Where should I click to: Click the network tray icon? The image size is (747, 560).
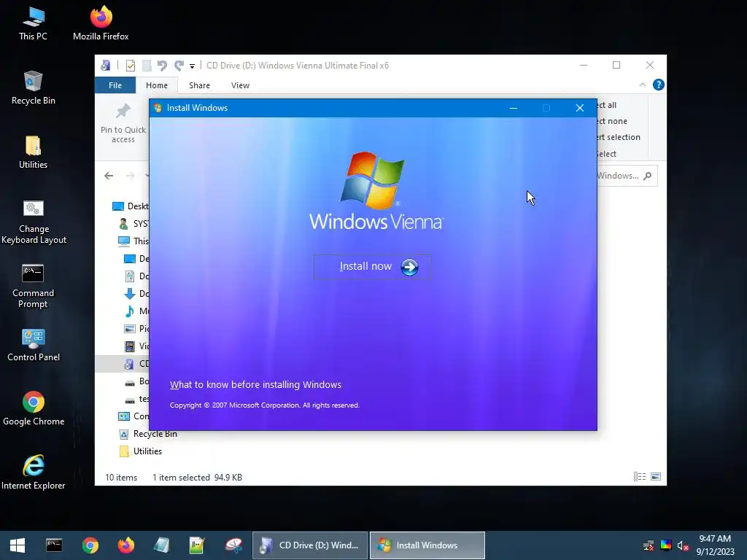click(x=649, y=545)
